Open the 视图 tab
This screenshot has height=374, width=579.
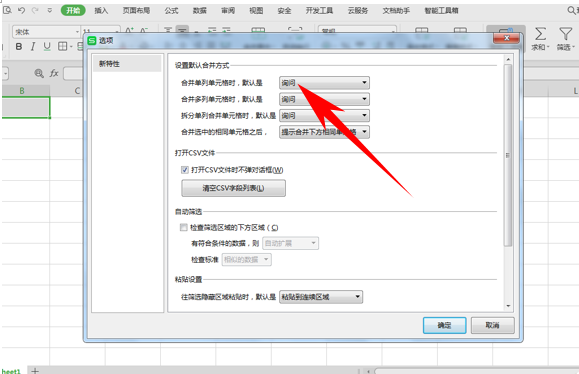pos(256,11)
